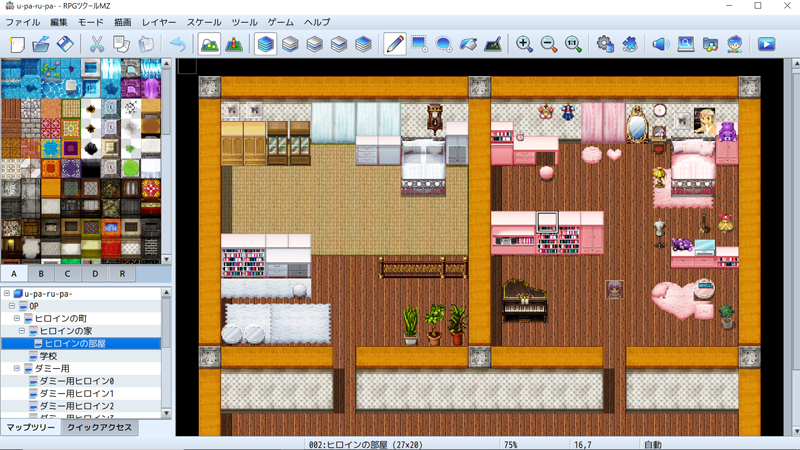Open the Database gear icon

(605, 44)
